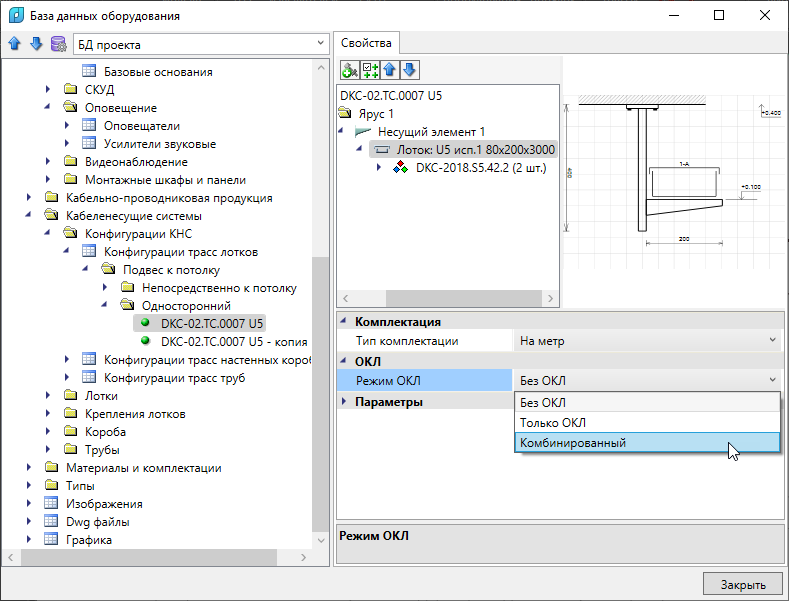
Task: Select Подвес к потолку tree item
Action: click(171, 270)
